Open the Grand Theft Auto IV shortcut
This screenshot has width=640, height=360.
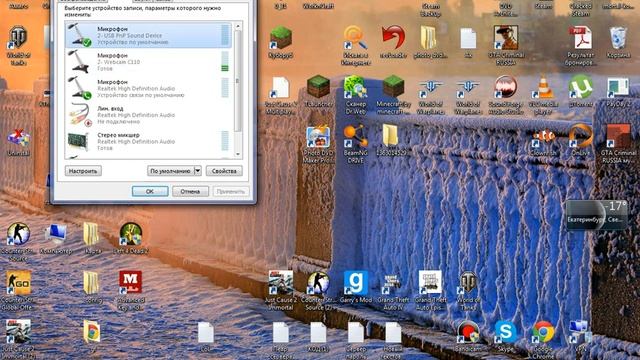[x=393, y=291]
